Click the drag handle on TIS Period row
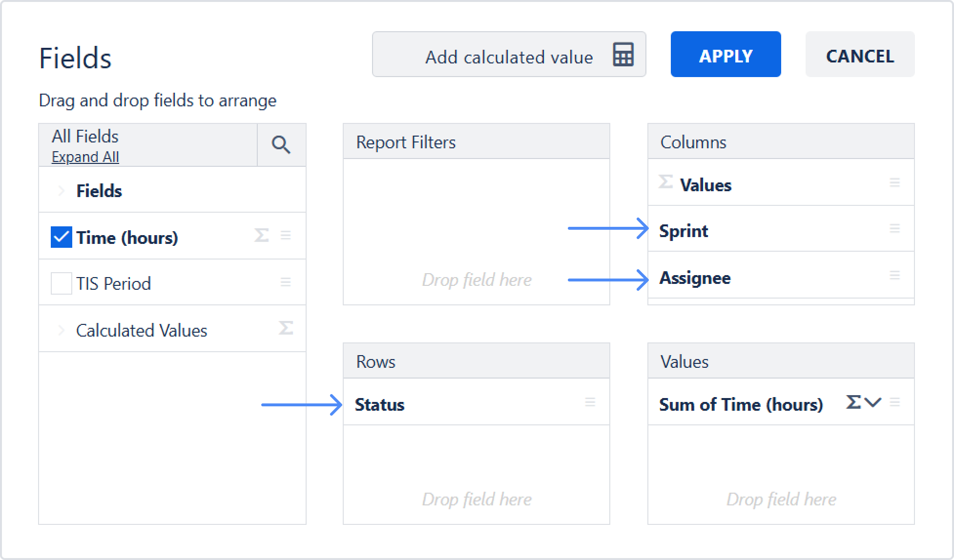 click(286, 282)
